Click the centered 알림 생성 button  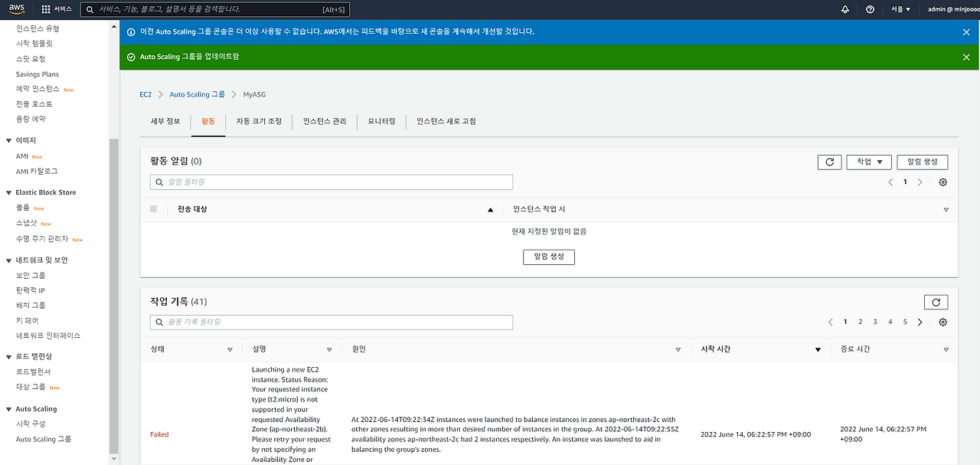pos(549,257)
